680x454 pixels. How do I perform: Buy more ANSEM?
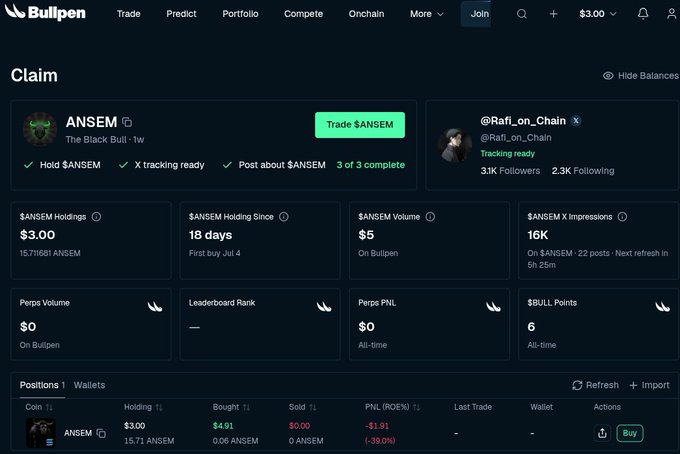coord(630,433)
